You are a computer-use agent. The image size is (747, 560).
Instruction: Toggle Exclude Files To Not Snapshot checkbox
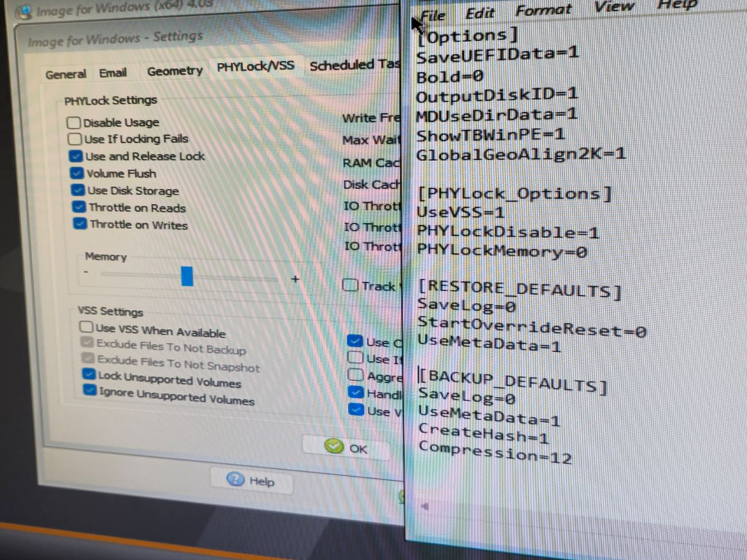[88, 358]
